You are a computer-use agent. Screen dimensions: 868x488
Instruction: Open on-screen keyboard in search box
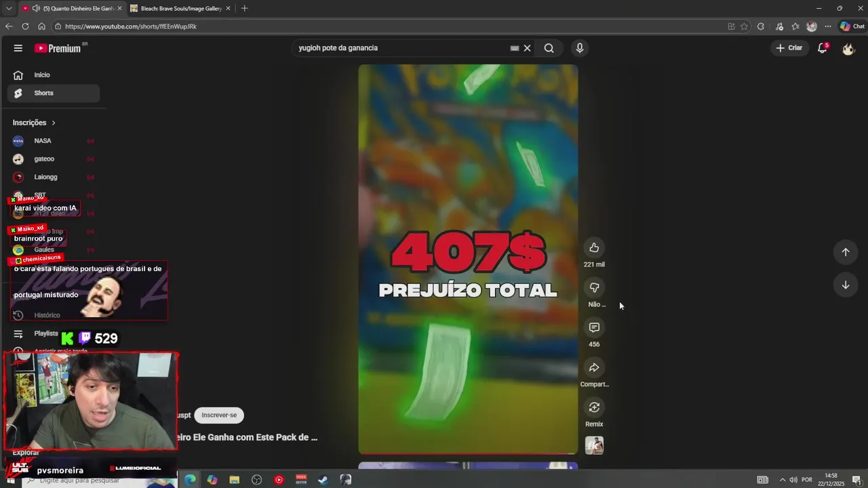click(x=515, y=48)
